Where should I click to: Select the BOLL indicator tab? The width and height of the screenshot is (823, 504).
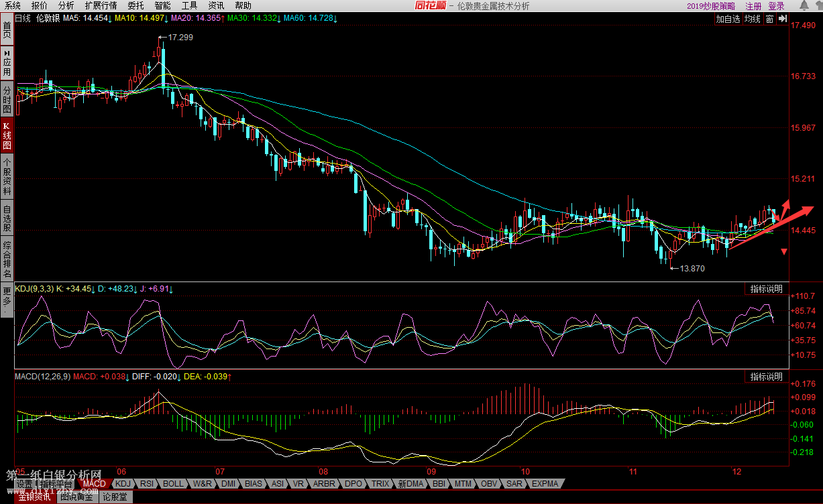172,483
